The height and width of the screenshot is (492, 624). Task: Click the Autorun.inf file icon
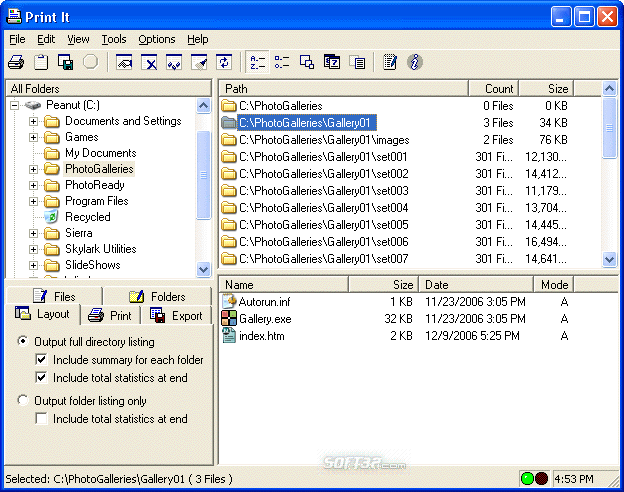click(229, 301)
